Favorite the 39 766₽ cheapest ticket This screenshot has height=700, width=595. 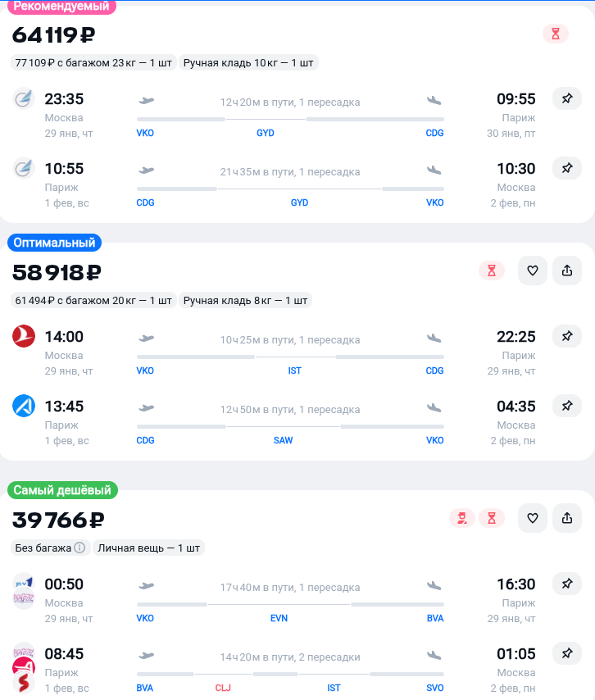point(532,518)
